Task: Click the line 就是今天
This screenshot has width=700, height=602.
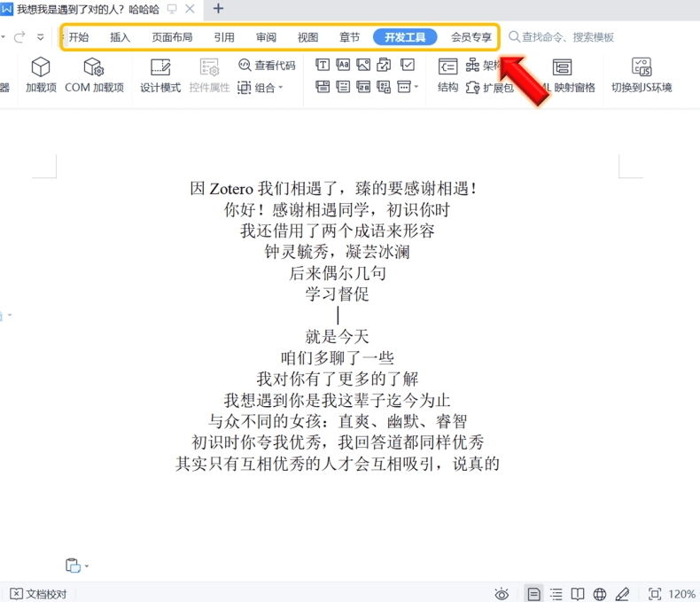Action: tap(338, 336)
